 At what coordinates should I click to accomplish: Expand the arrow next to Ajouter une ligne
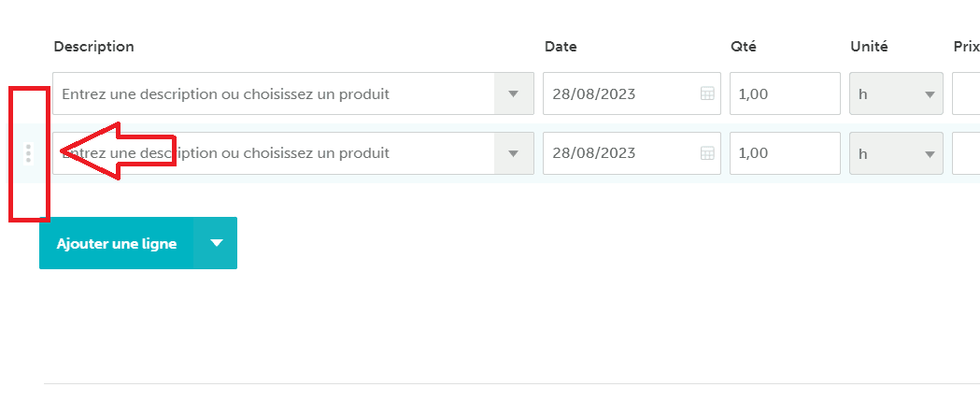coord(216,243)
